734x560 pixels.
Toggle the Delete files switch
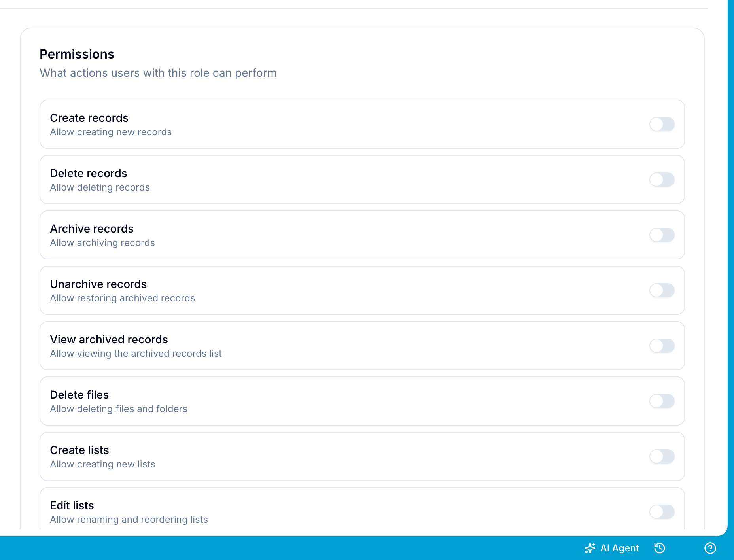click(x=662, y=401)
